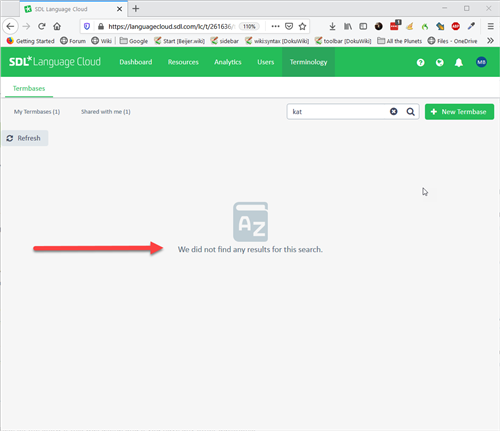
Task: Click the New Termbase button
Action: [459, 112]
